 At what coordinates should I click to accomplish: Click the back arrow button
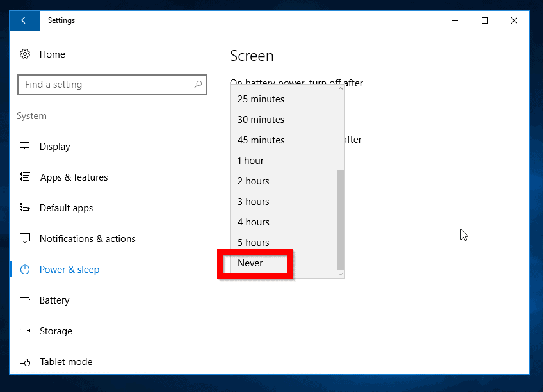pyautogui.click(x=24, y=20)
